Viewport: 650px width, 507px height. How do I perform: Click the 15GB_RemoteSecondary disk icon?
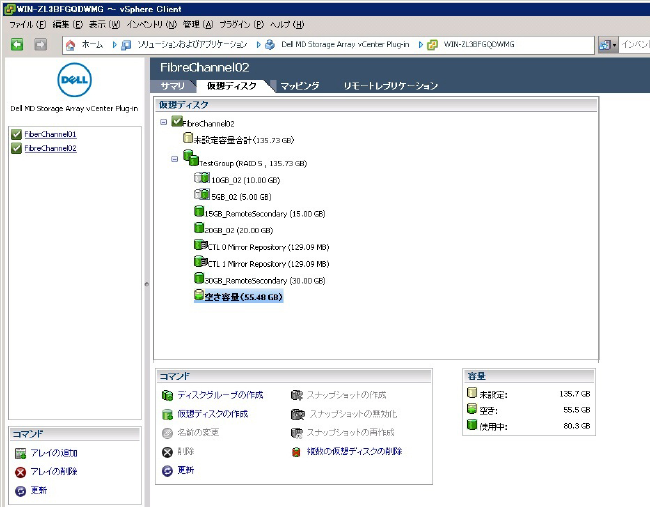click(199, 211)
